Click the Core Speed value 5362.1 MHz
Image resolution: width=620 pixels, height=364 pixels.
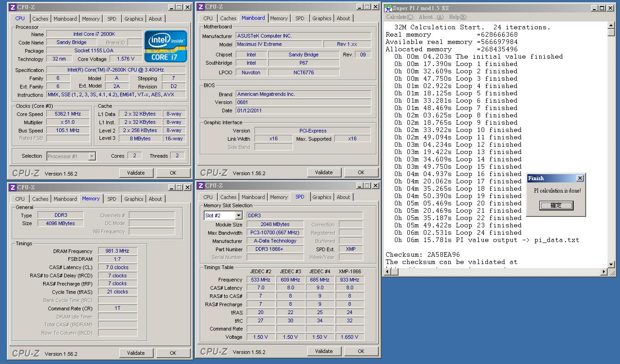(x=68, y=114)
